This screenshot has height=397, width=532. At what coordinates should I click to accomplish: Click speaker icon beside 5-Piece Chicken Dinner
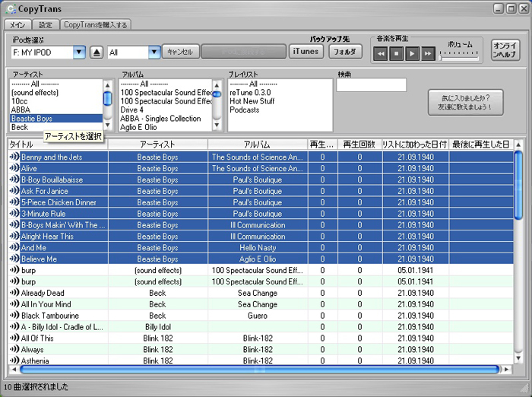click(x=14, y=202)
